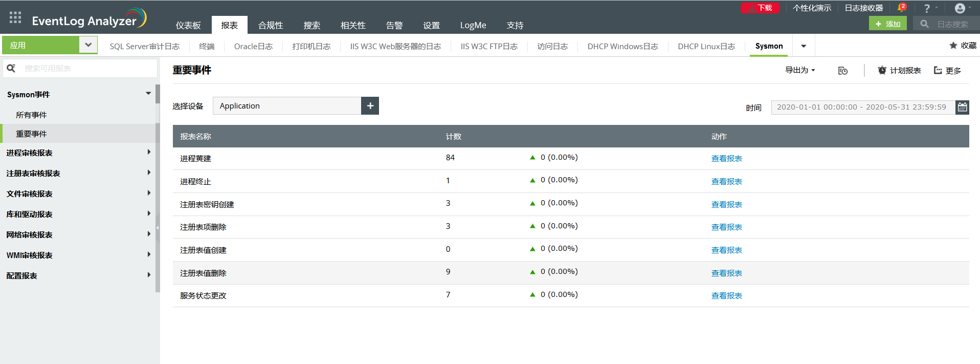Select the 打印机日志 tab
This screenshot has width=980, height=364.
311,46
